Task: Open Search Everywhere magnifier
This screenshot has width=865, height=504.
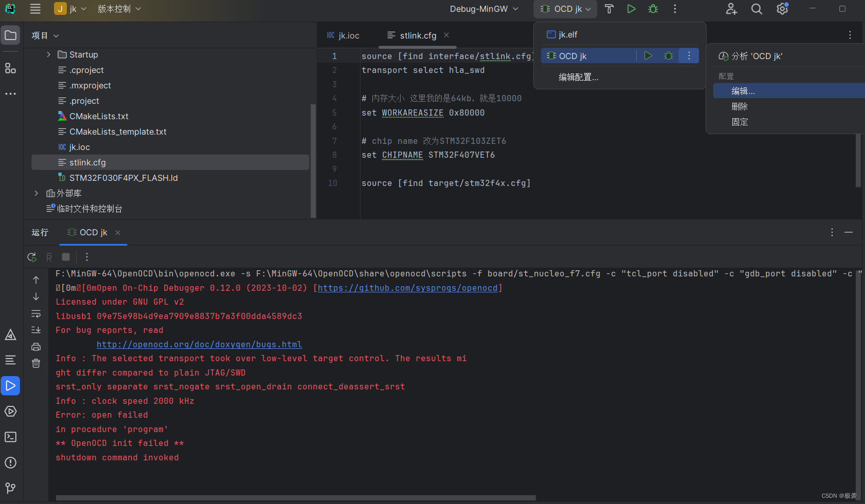Action: coord(756,9)
